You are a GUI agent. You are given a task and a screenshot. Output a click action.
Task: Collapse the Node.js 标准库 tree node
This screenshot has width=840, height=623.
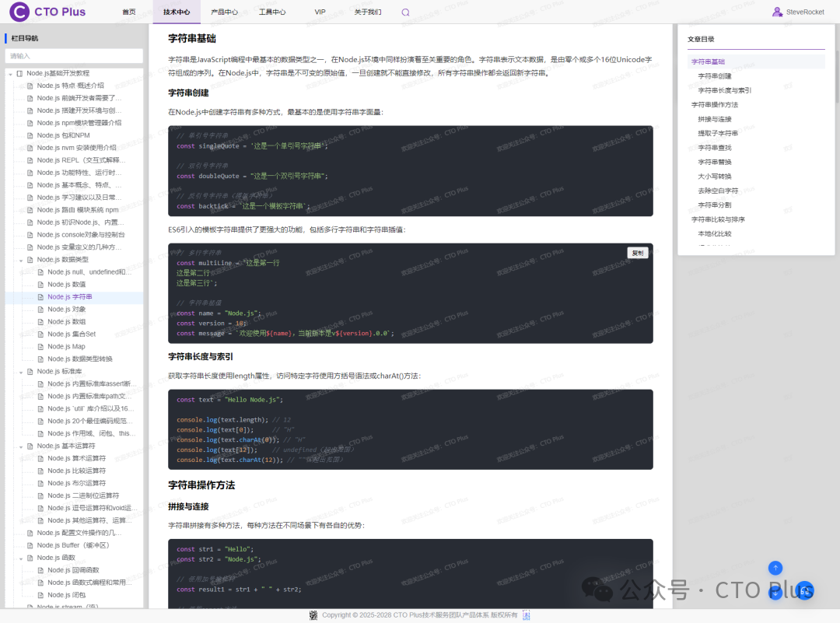(x=22, y=372)
